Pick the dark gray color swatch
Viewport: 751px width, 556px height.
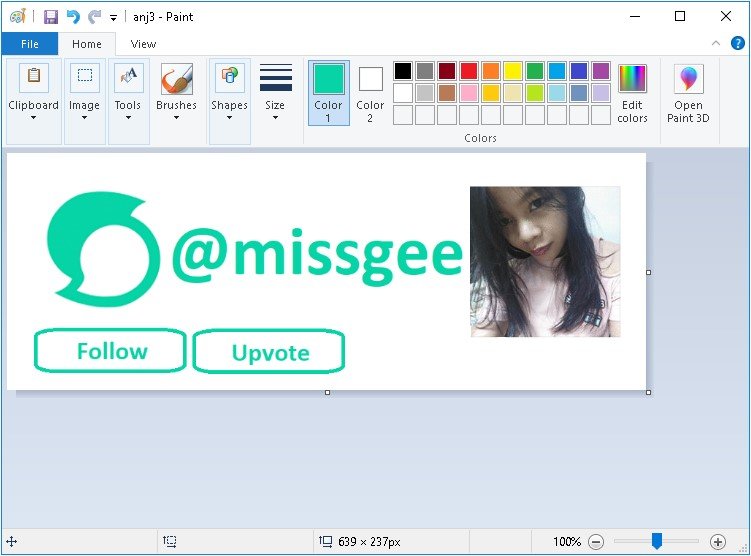[x=425, y=71]
